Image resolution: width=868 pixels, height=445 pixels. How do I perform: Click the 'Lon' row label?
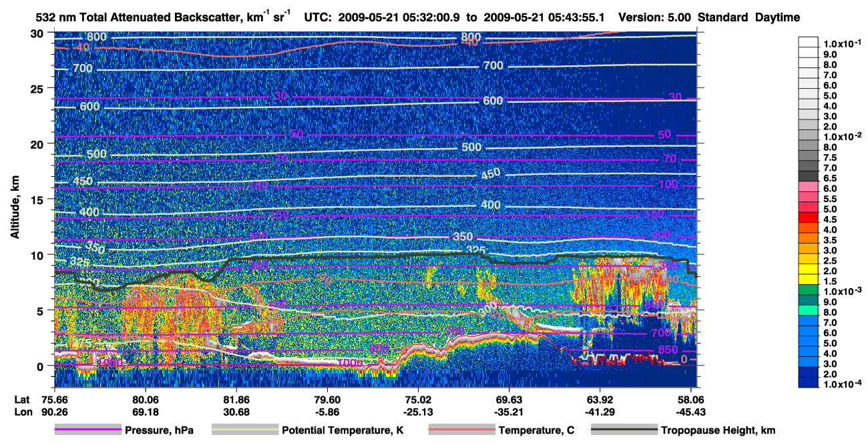[x=22, y=411]
